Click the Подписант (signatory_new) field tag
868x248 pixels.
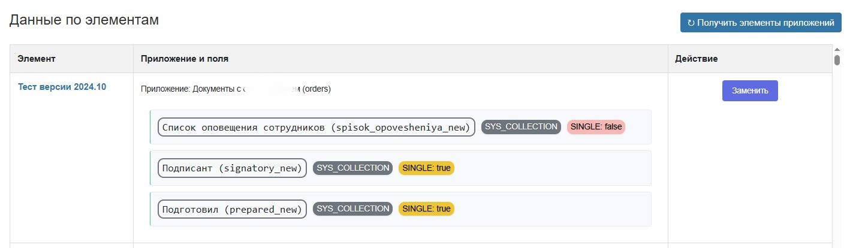232,168
